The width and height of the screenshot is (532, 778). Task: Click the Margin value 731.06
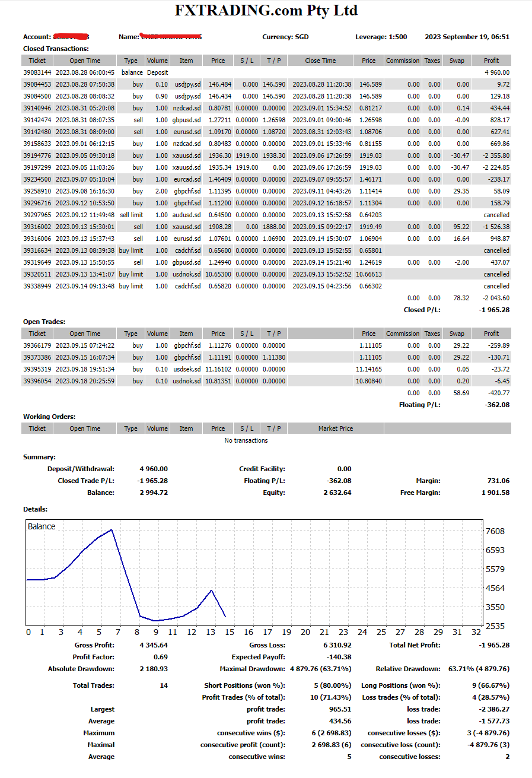pos(498,481)
